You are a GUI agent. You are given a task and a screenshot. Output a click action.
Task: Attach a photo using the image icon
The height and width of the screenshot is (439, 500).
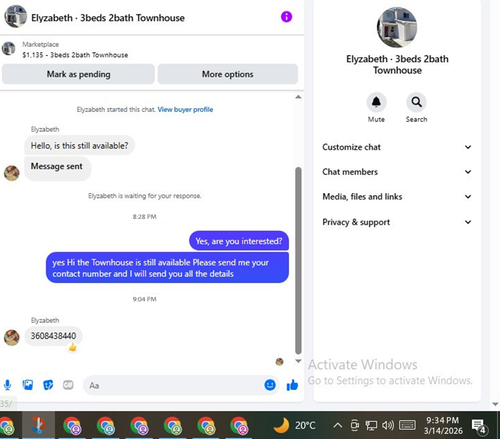28,385
